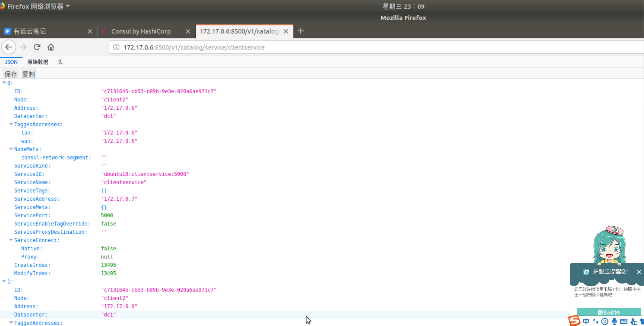Viewport: 644px width, 326px height.
Task: Collapse the ServiceConnect node
Action: (x=11, y=240)
